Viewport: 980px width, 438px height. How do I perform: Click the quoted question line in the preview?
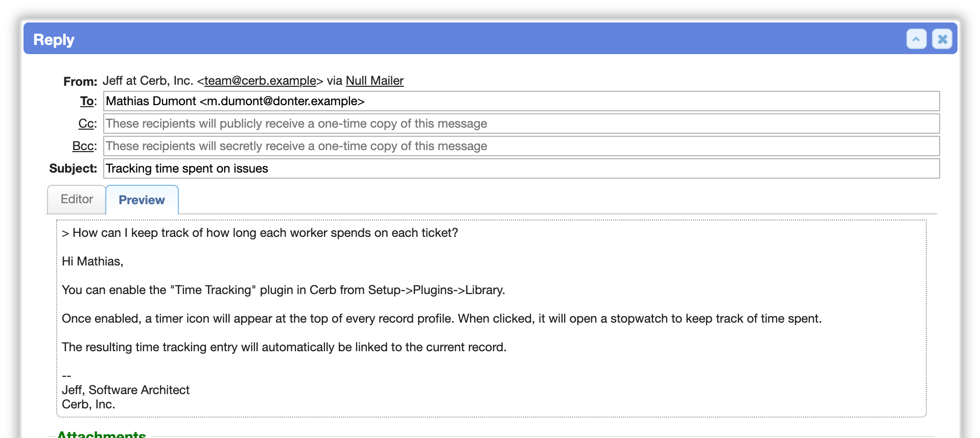pos(260,233)
